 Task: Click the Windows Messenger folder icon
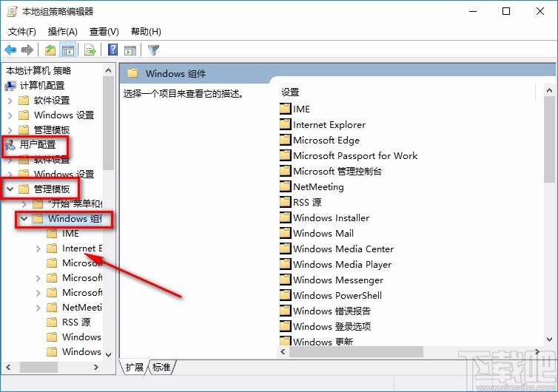coord(285,280)
